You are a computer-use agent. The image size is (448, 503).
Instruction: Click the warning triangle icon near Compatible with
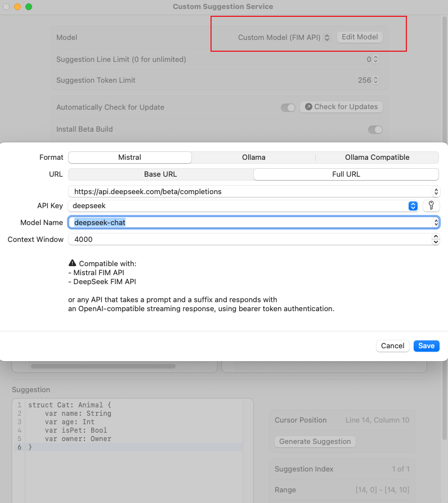point(72,263)
